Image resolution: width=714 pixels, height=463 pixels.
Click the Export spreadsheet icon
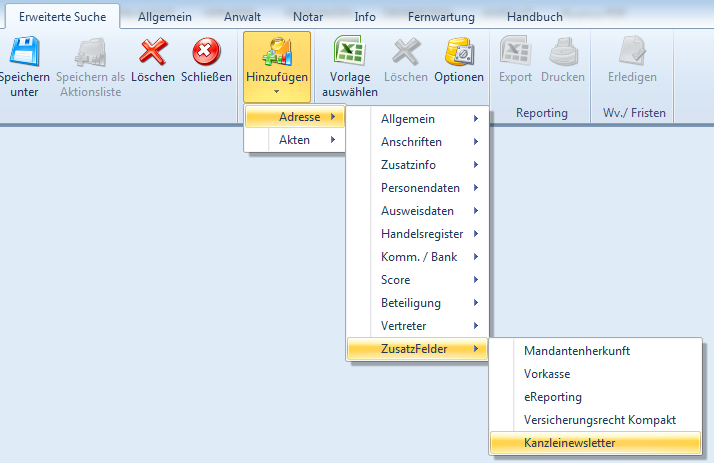coord(515,51)
